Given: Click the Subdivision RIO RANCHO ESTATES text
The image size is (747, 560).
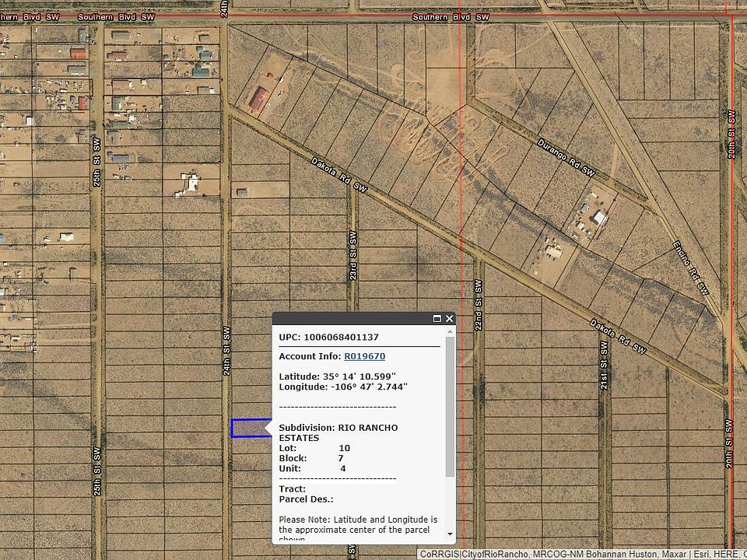Looking at the screenshot, I should [x=338, y=432].
